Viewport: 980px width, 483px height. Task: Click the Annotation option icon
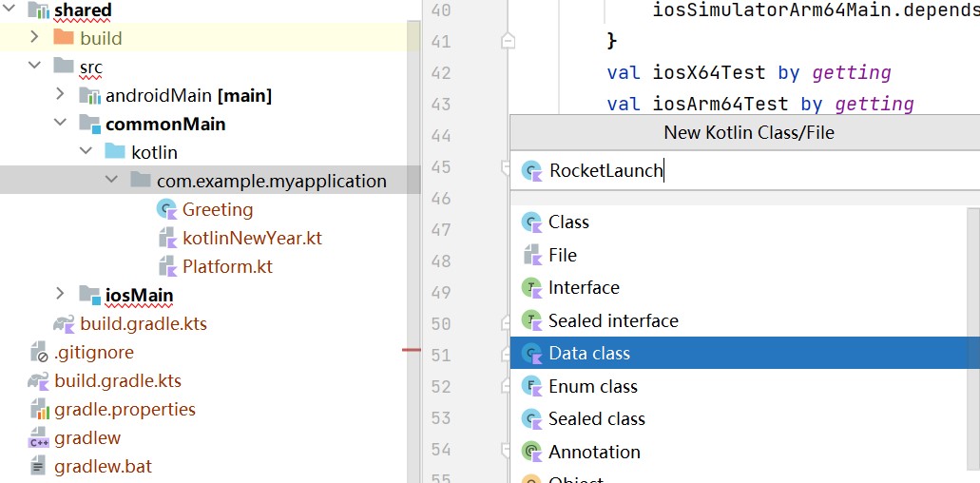531,451
